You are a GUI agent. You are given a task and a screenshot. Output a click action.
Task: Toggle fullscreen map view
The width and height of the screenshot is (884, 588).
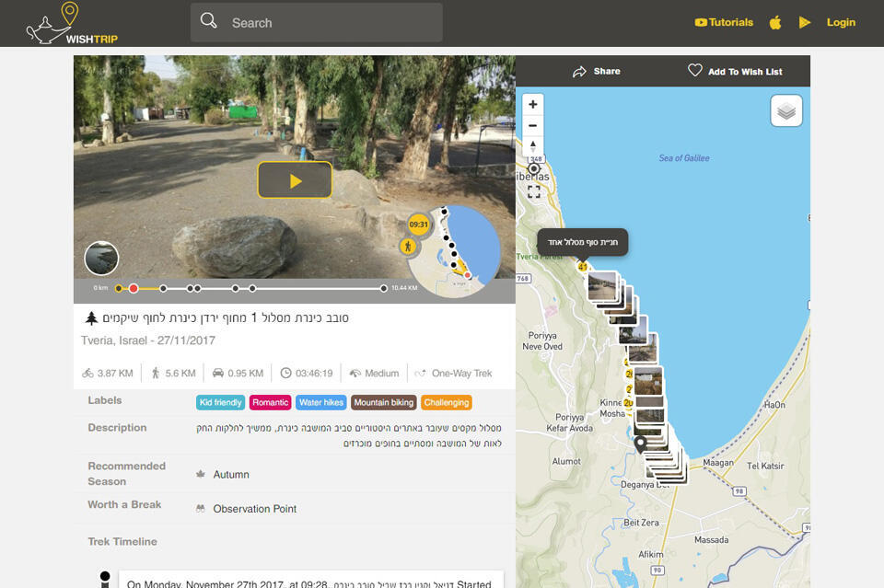pyautogui.click(x=533, y=192)
